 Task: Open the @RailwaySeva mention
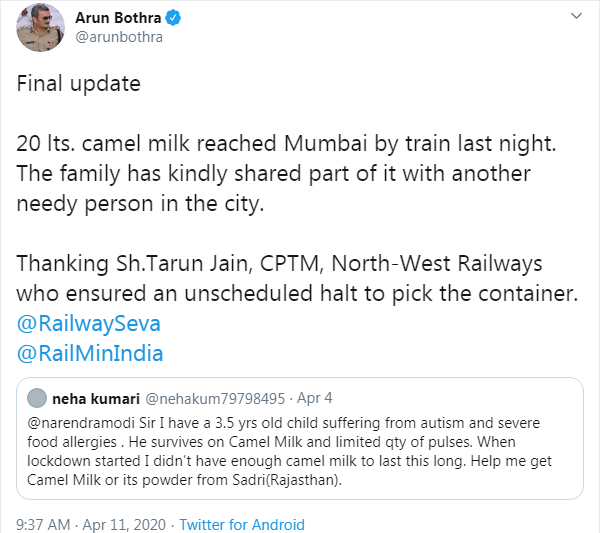(x=88, y=324)
